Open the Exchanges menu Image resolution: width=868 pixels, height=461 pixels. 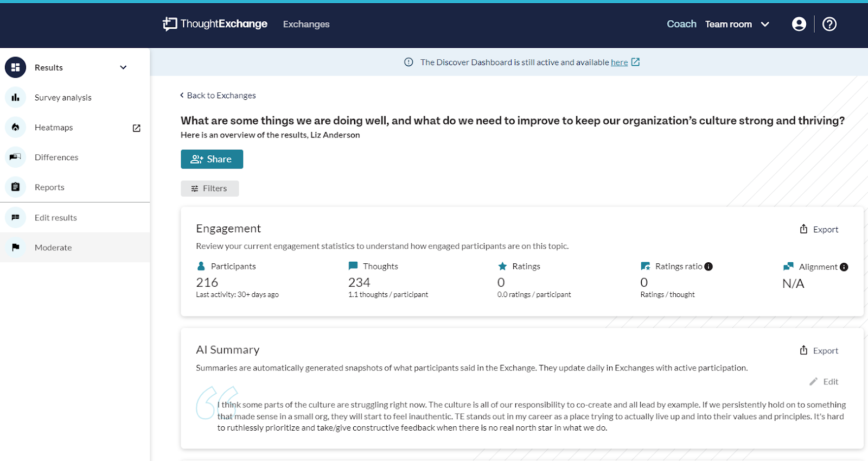click(306, 24)
